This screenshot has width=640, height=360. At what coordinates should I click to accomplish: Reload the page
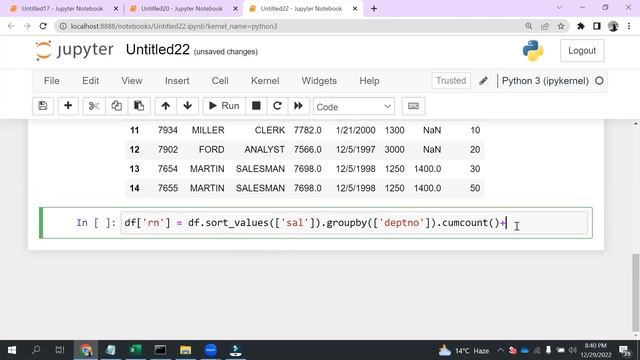43,26
